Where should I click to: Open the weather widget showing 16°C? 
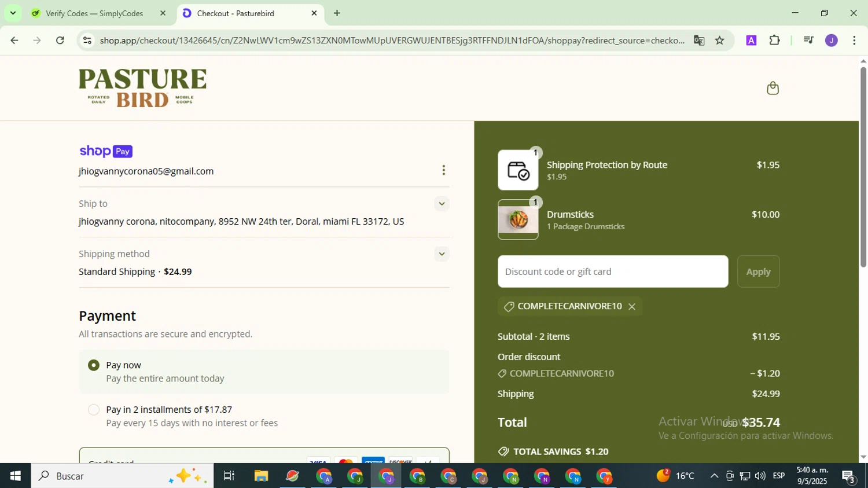675,476
